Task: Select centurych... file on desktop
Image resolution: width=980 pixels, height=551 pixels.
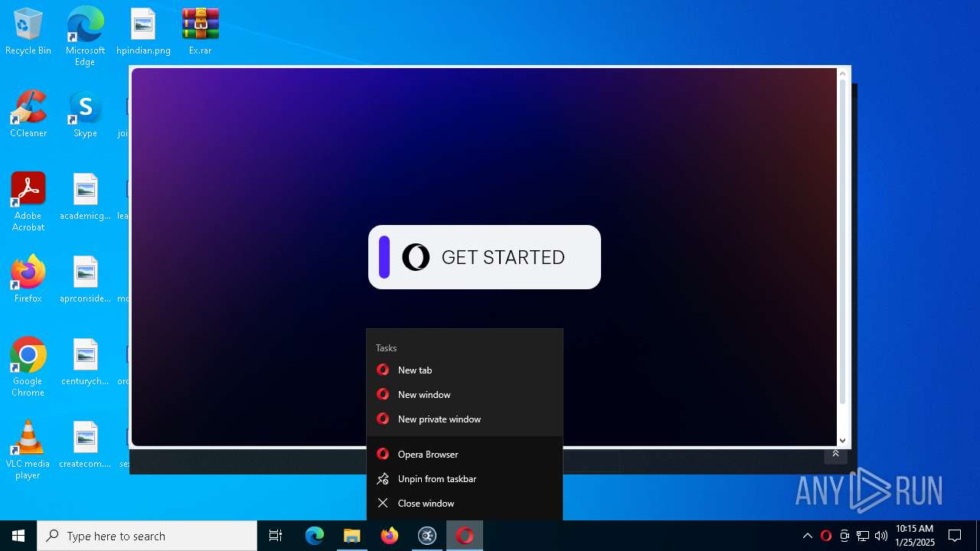Action: 85,363
